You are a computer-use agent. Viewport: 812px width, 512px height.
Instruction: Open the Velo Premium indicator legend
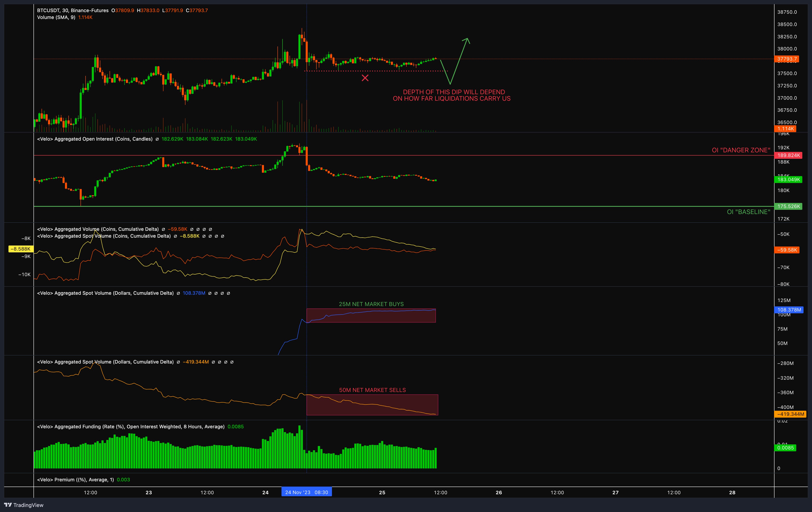click(75, 480)
